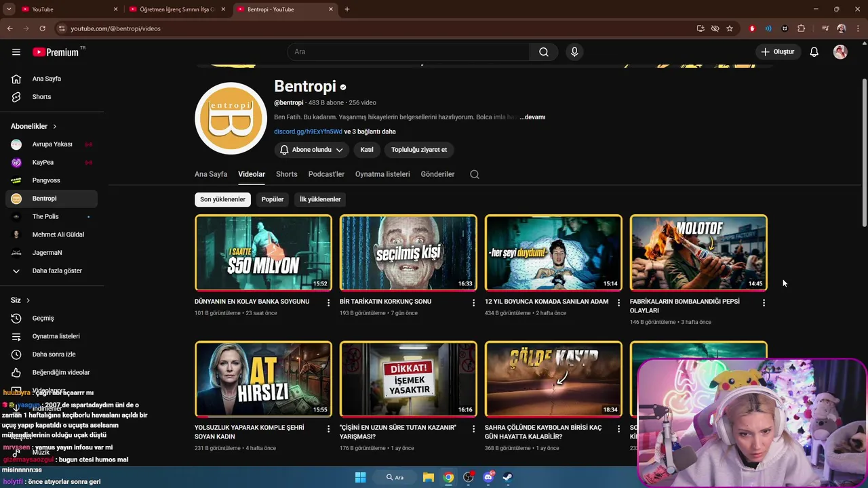This screenshot has width=868, height=488.
Task: Expand channel description with ...devamı
Action: [532, 117]
